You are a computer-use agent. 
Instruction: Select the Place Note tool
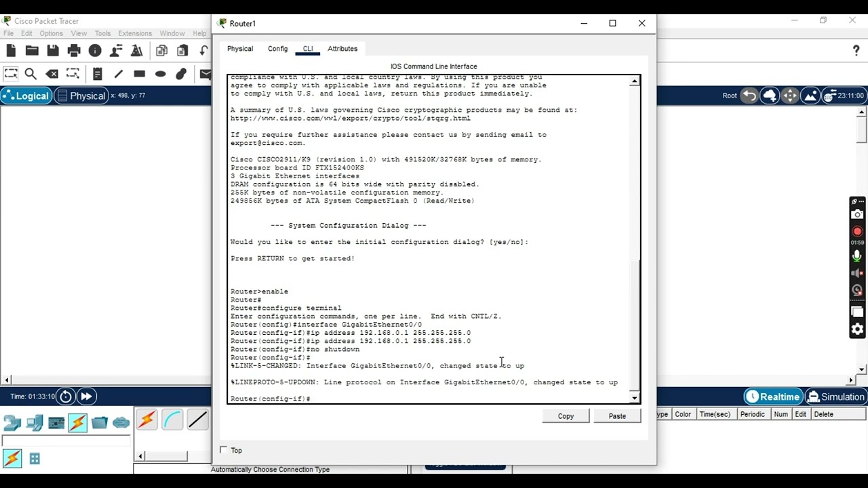[x=98, y=74]
